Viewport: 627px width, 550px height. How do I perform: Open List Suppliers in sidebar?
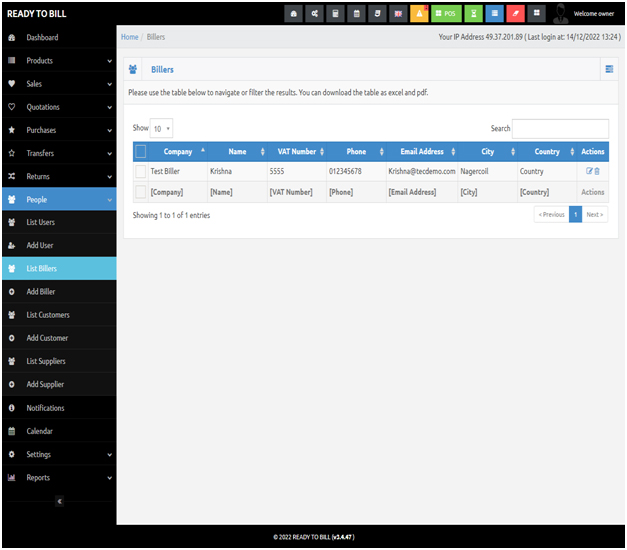pos(59,361)
